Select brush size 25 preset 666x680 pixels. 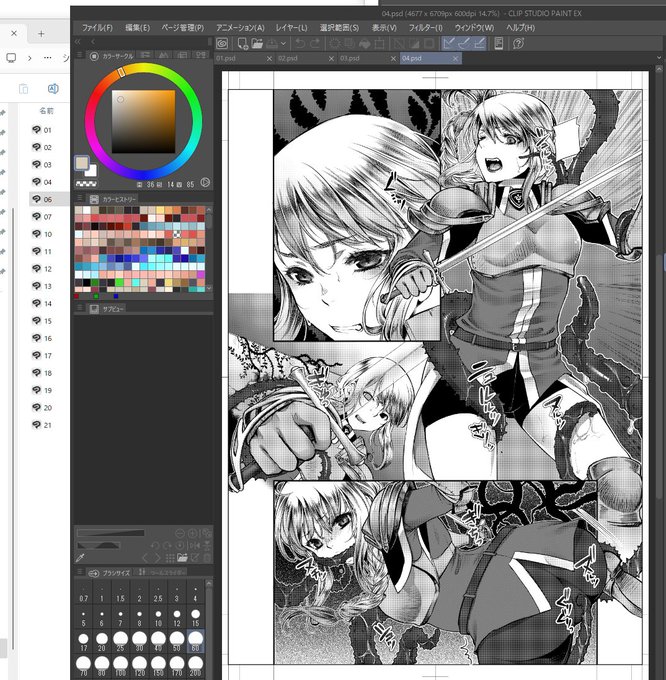pyautogui.click(x=121, y=641)
